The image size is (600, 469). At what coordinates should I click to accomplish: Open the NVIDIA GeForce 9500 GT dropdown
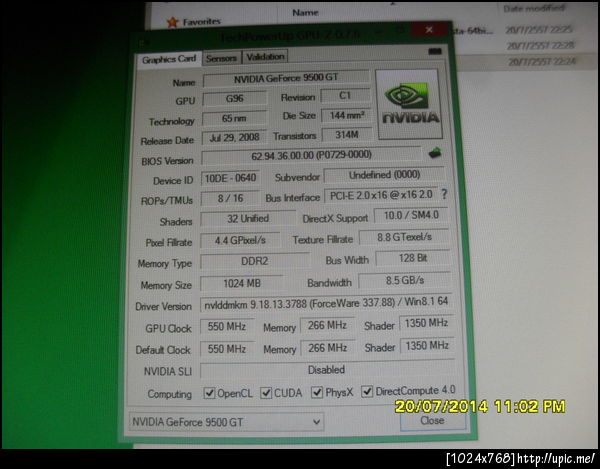point(227,422)
